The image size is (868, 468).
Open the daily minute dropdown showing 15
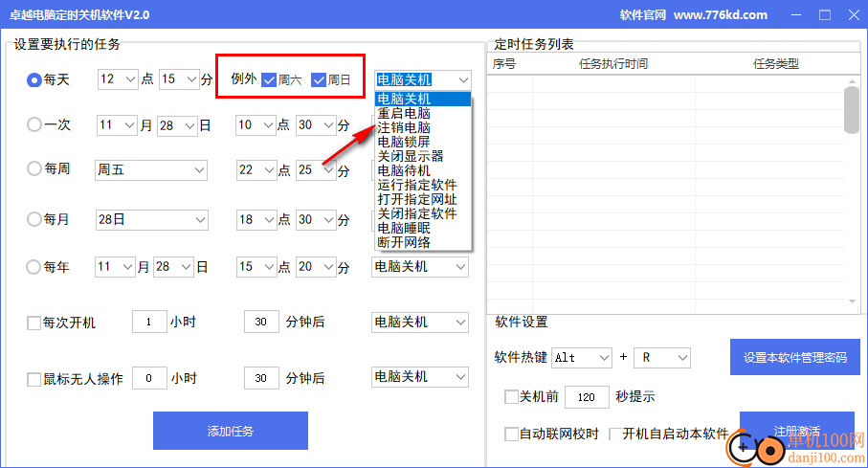click(x=179, y=79)
